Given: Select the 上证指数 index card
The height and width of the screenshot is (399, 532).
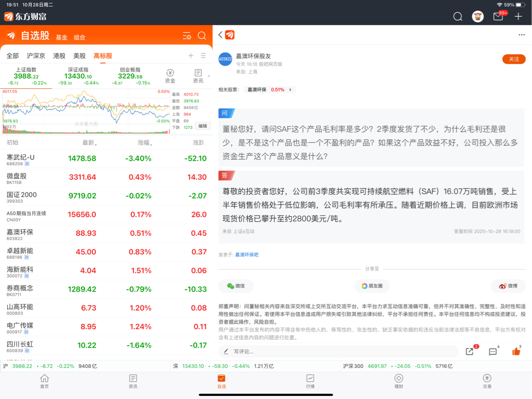Looking at the screenshot, I should [x=26, y=76].
